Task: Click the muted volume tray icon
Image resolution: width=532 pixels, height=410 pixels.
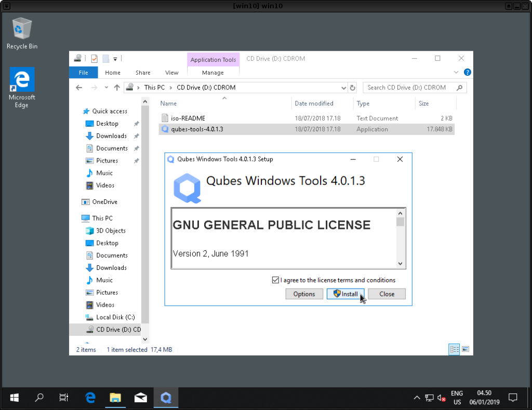Action: [442, 398]
